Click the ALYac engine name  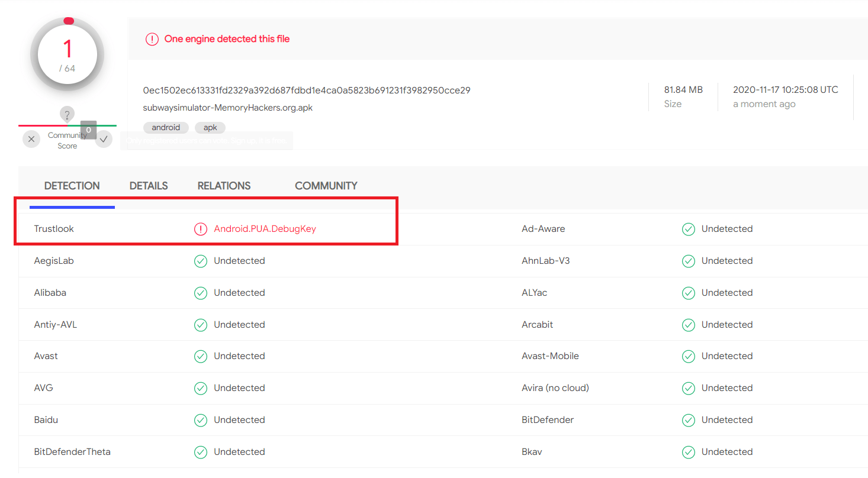[x=535, y=293]
